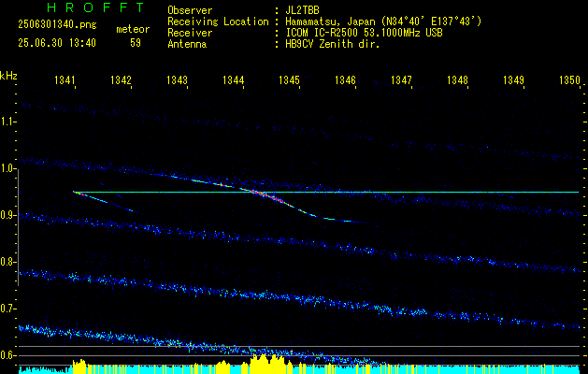Click the 0.9 kHz frequency label
588x374 pixels.
(x=7, y=215)
